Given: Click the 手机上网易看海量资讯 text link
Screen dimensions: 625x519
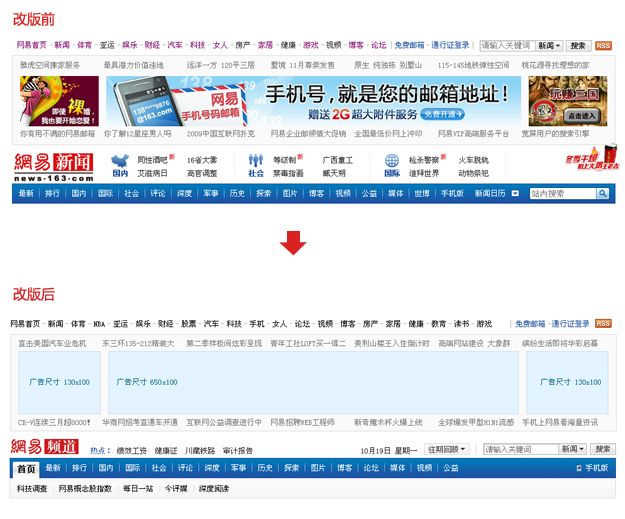Looking at the screenshot, I should (560, 422).
